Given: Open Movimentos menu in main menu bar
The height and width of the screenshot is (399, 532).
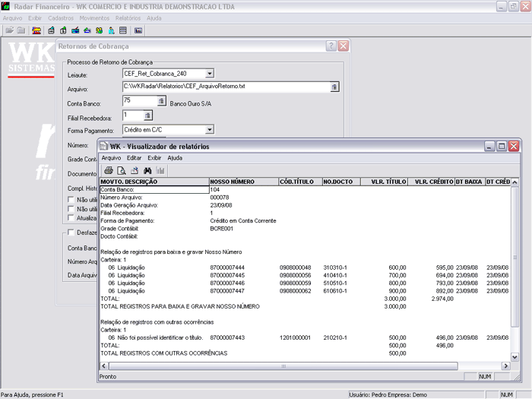Looking at the screenshot, I should click(94, 17).
